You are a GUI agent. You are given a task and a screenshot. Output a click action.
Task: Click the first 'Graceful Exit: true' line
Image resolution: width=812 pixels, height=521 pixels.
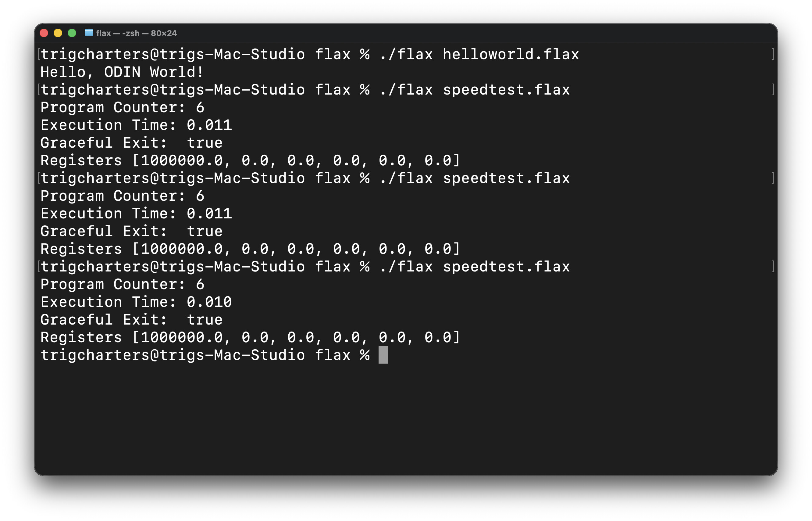coord(131,142)
